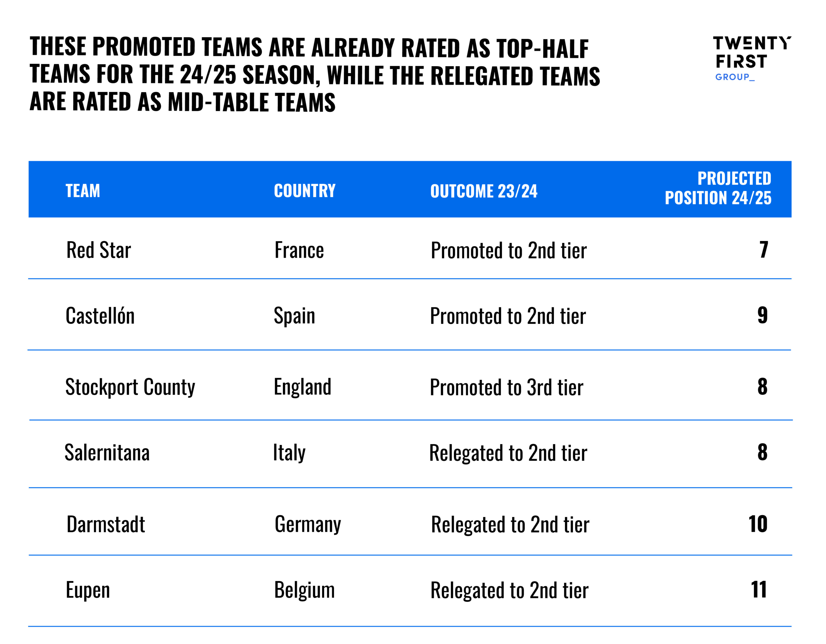826x644 pixels.
Task: Select the Darmstadt team name
Action: pyautogui.click(x=106, y=525)
